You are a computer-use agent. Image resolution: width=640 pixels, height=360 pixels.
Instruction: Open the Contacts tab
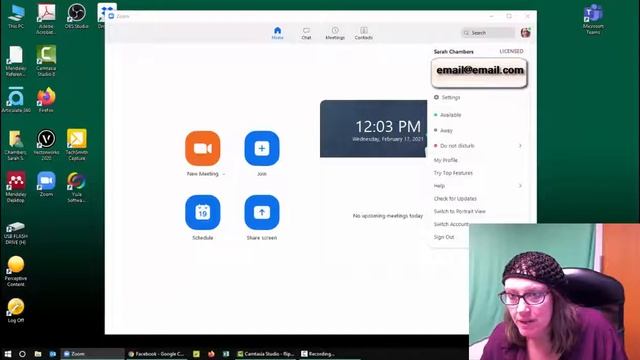point(363,33)
